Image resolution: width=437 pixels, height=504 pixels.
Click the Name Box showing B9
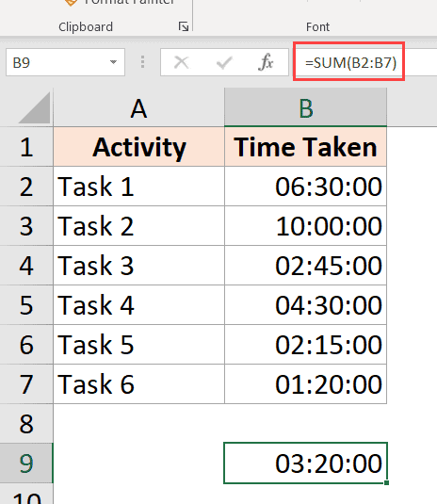65,62
